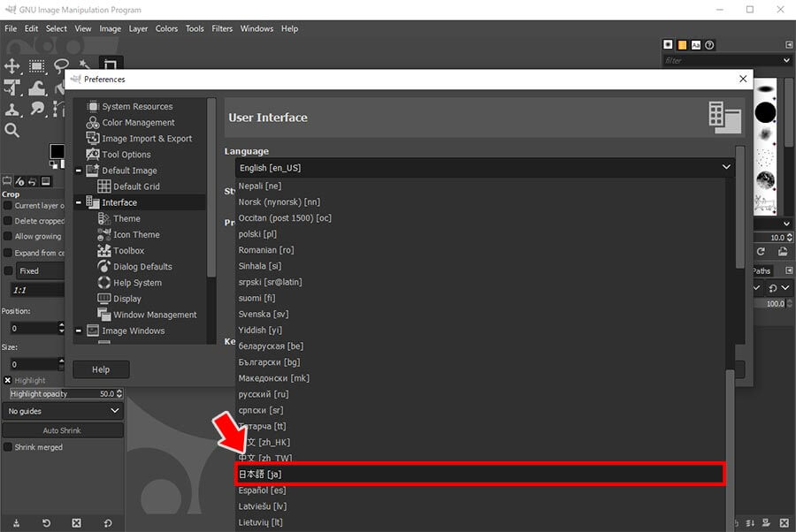Select the Move tool in toolbox

(12, 66)
